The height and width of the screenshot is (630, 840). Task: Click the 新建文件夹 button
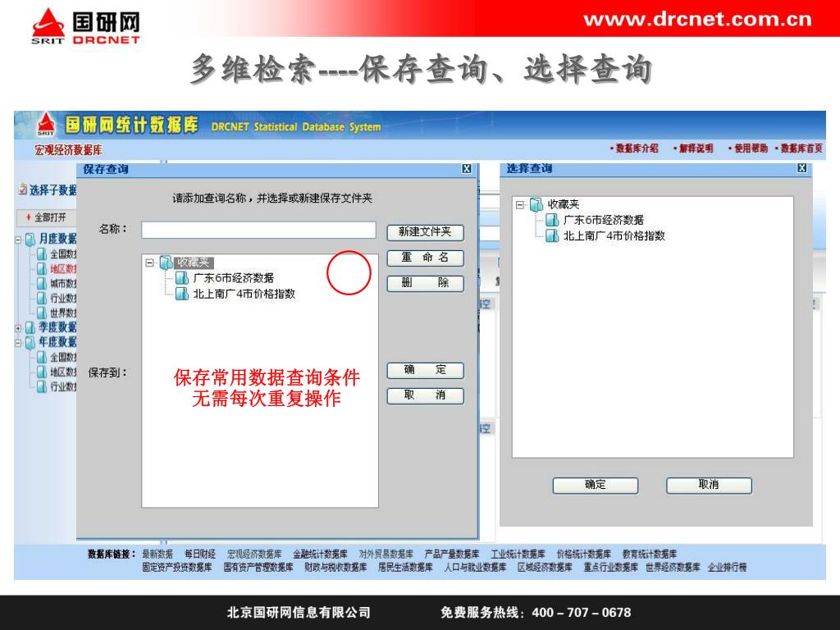426,232
